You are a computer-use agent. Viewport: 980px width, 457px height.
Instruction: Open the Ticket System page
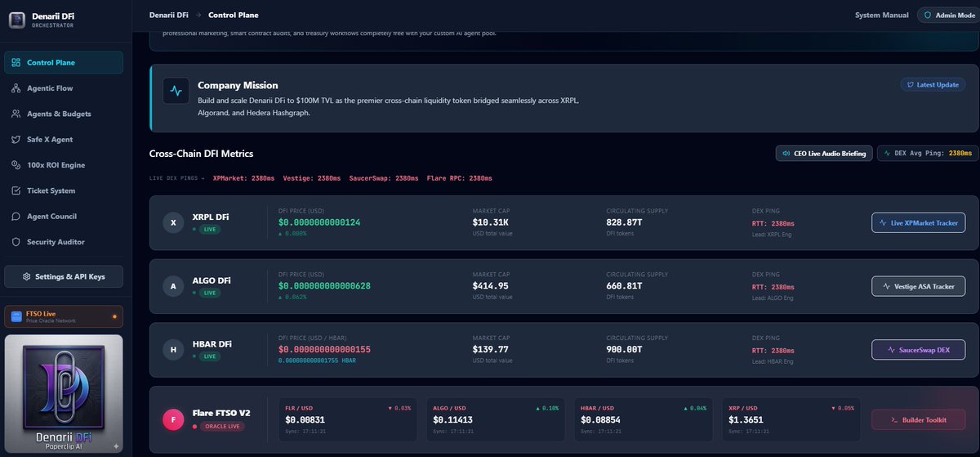[64, 190]
